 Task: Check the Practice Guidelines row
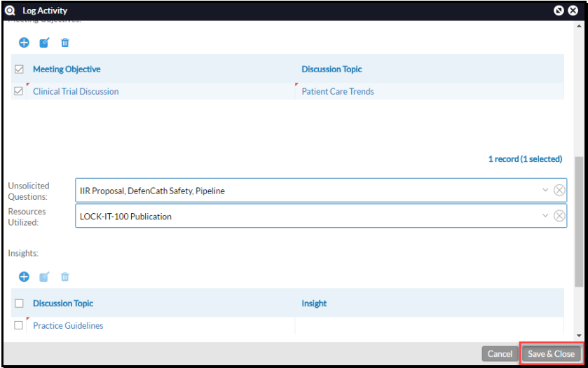pos(18,325)
